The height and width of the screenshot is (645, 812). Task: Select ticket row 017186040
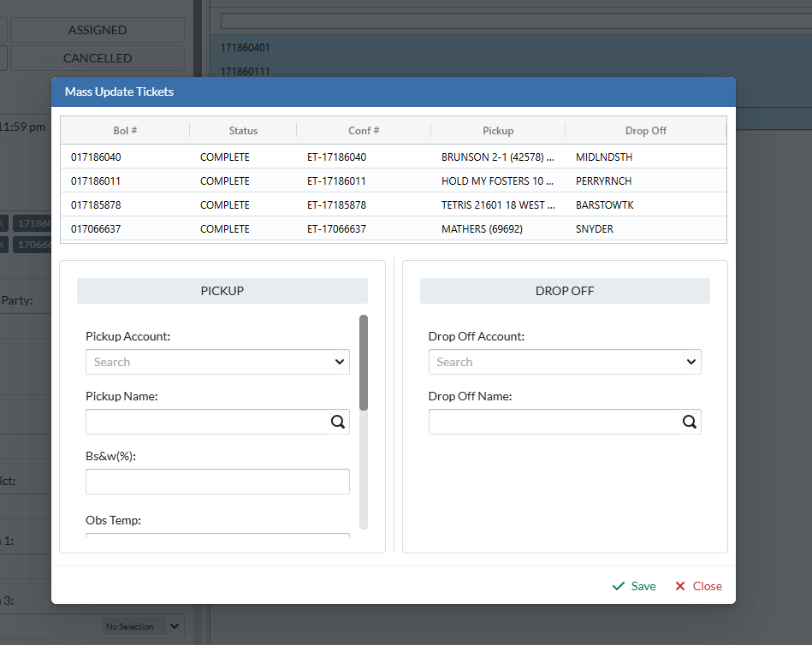pyautogui.click(x=394, y=157)
